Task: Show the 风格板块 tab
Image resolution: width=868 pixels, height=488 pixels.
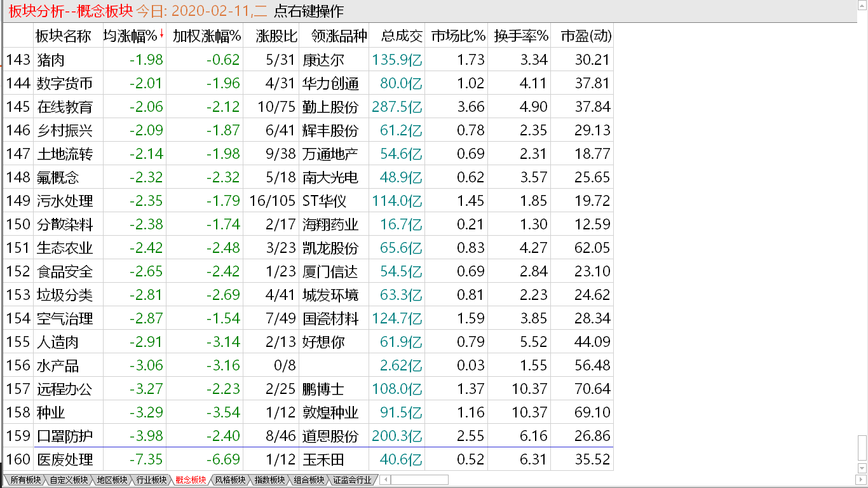Action: (x=229, y=480)
